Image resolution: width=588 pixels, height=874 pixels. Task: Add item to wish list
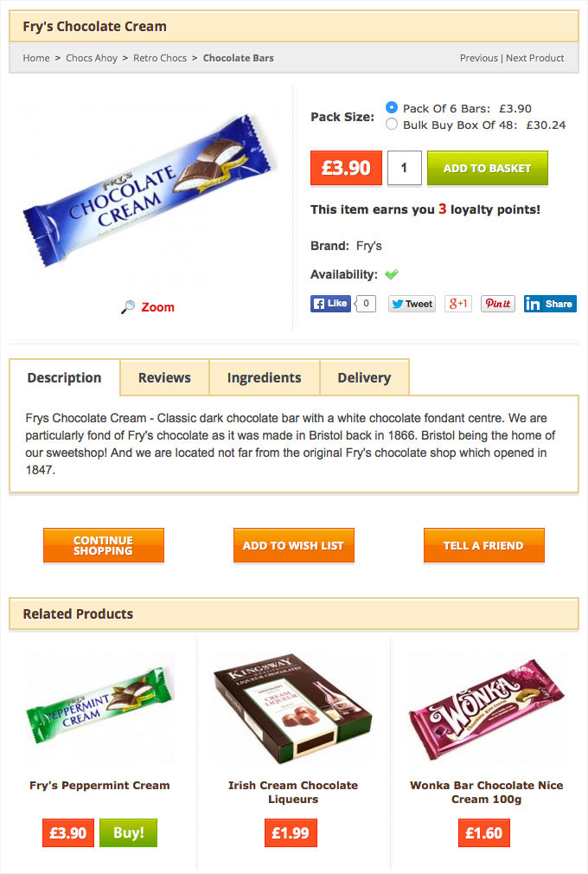(x=293, y=545)
